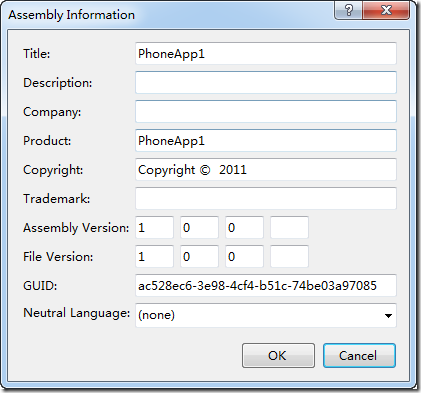Viewport: 421px width, 393px height.
Task: Click the File Version: label
Action: [58, 257]
